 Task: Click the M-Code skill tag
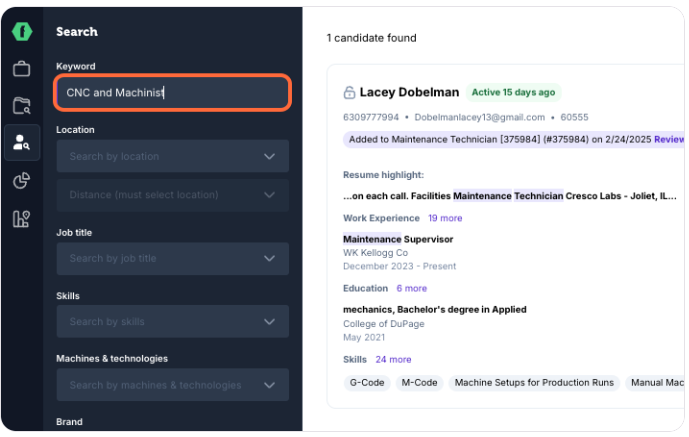point(419,383)
